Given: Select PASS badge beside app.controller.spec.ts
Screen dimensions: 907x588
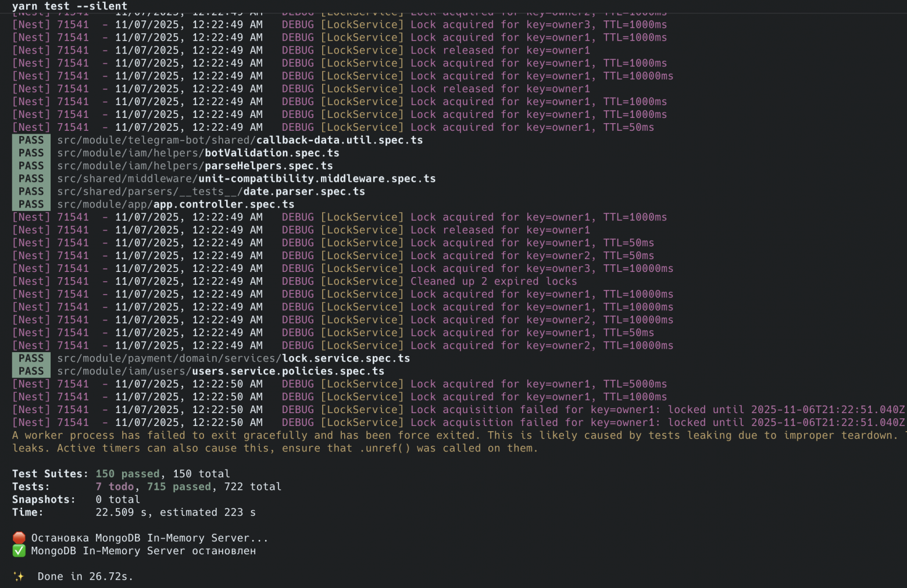Looking at the screenshot, I should coord(31,204).
